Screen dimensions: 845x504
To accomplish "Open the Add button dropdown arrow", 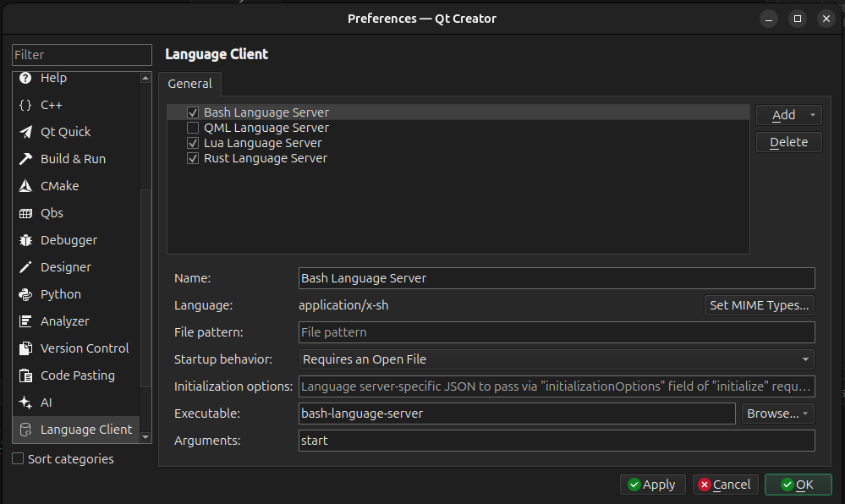I will pos(812,115).
